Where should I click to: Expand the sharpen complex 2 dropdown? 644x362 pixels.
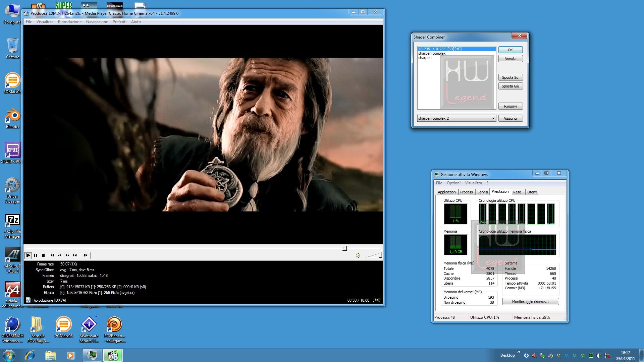493,118
